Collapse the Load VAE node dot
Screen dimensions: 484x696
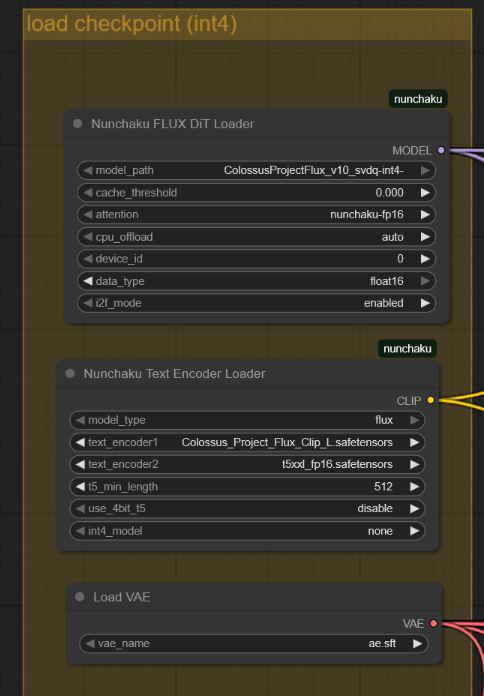coord(79,597)
